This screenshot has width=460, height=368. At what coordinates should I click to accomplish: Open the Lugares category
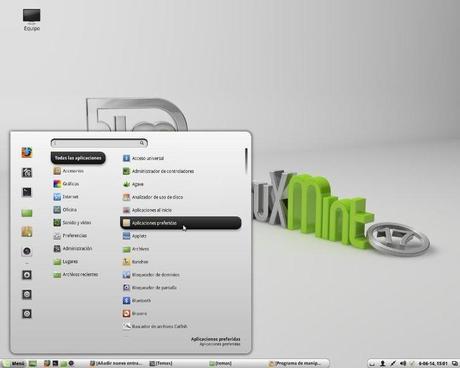66,261
